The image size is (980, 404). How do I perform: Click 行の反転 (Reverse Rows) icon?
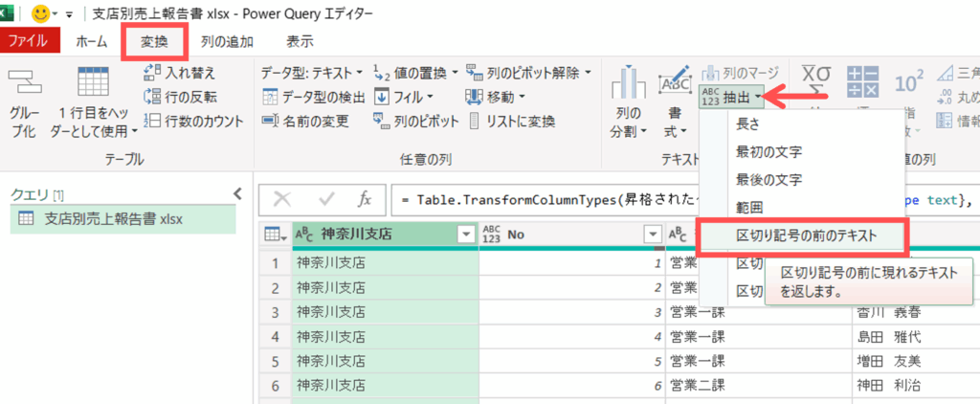tap(151, 97)
